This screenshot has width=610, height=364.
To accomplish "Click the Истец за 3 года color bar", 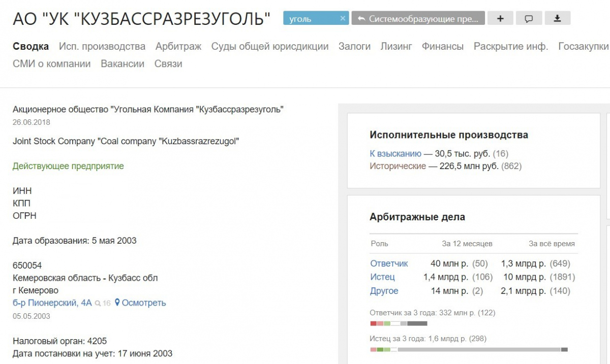I will coord(469,349).
